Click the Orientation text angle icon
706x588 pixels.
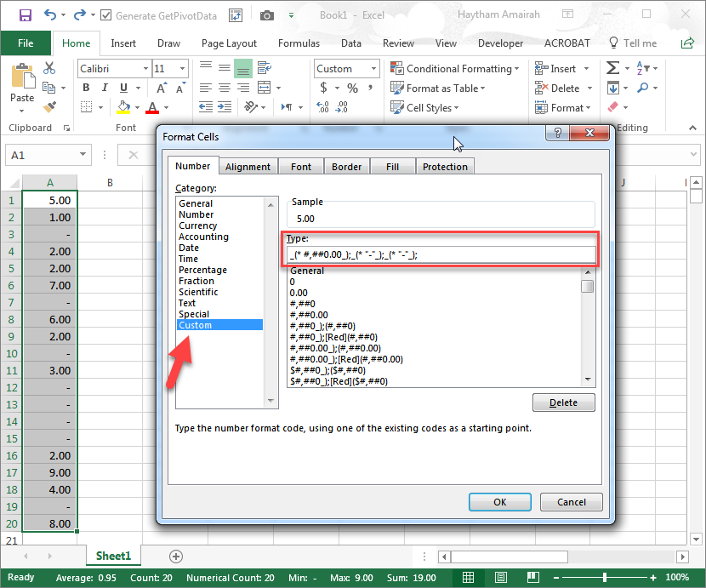point(250,107)
